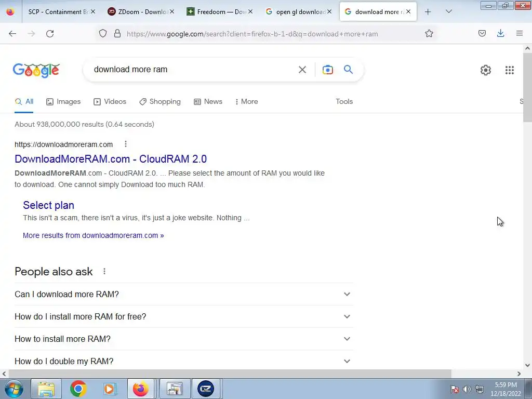
Task: Open the pinned Firefox tab
Action: (x=10, y=12)
